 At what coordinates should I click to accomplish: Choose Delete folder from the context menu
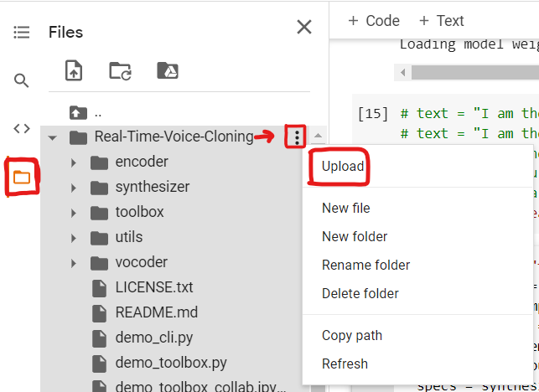[360, 294]
